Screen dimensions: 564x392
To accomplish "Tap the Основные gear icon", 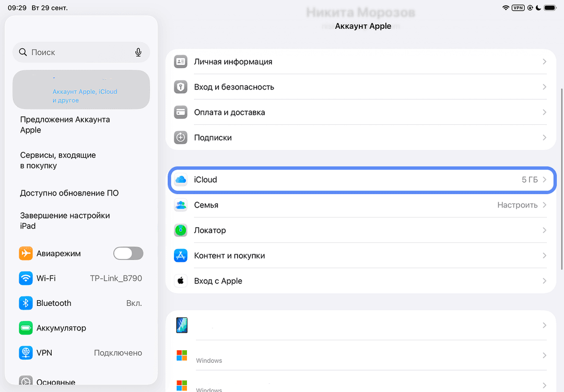I will pyautogui.click(x=26, y=381).
